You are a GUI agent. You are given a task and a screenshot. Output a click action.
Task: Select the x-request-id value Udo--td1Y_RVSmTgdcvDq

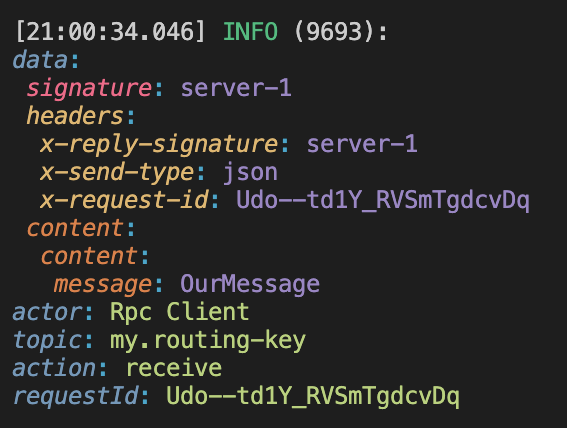383,201
